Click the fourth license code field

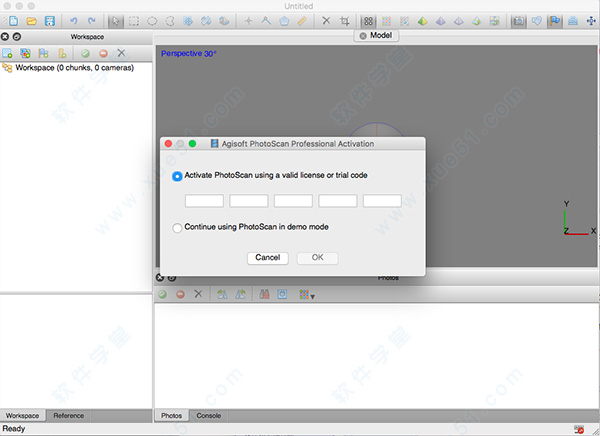tap(338, 201)
